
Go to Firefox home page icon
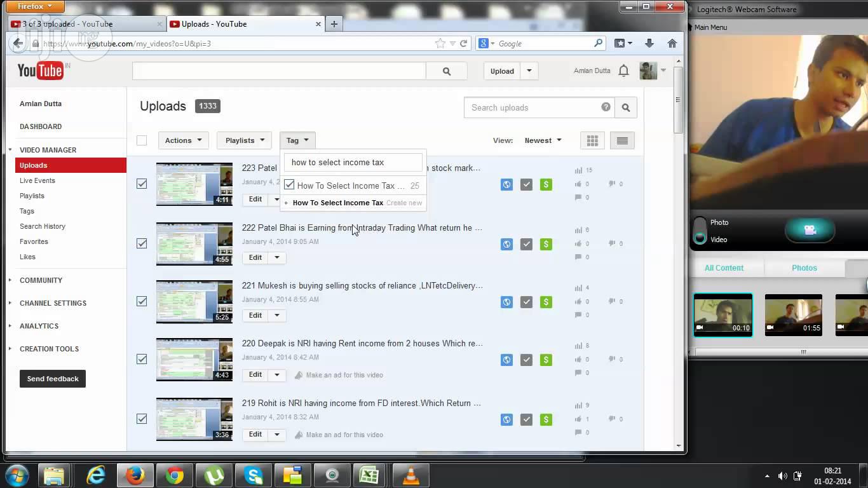[672, 43]
